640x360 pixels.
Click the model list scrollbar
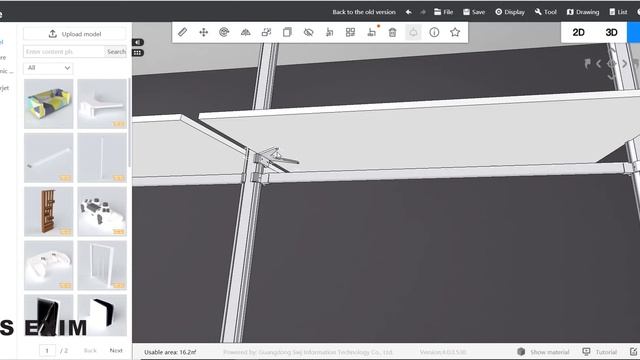[x=129, y=122]
